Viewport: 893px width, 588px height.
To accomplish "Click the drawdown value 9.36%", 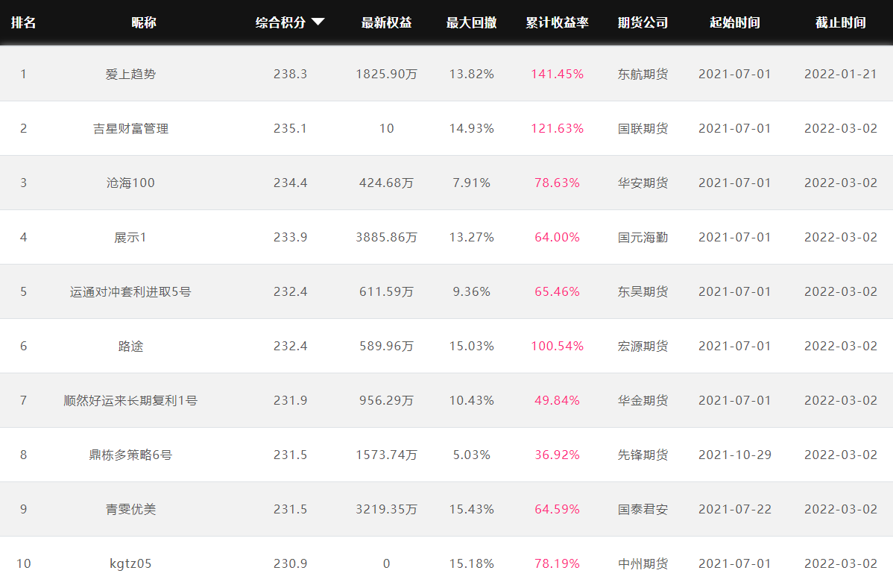I will [x=472, y=292].
